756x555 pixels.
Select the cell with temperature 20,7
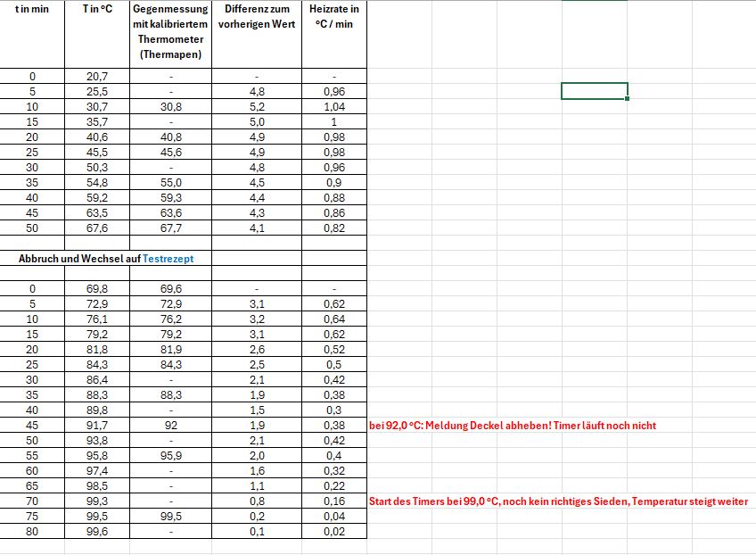click(98, 77)
